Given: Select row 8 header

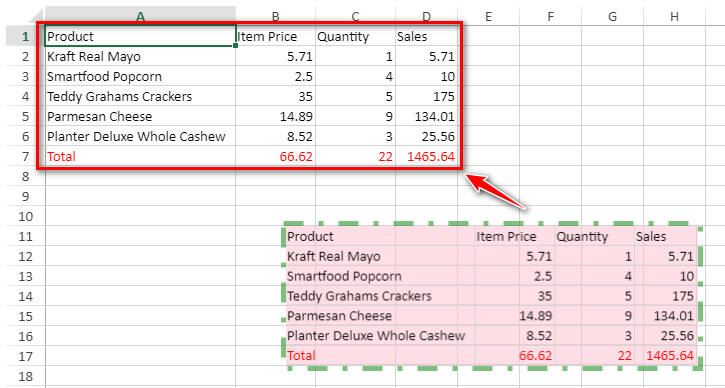Looking at the screenshot, I should [x=25, y=176].
